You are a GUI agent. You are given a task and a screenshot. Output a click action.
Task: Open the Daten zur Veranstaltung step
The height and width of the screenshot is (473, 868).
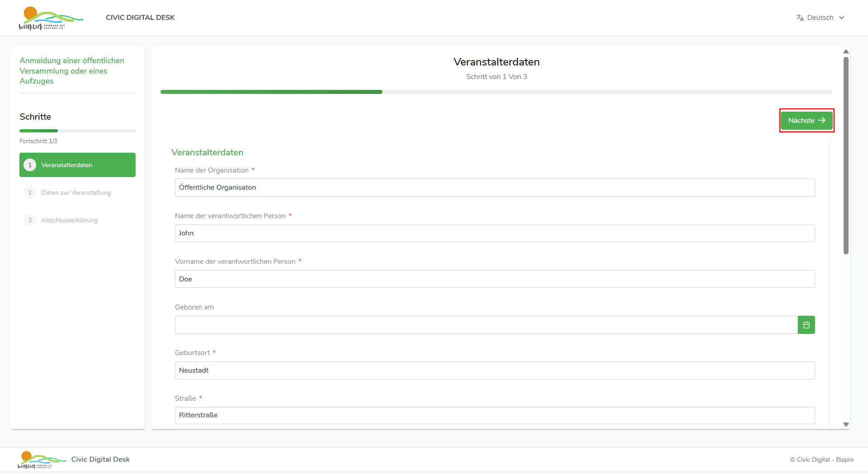click(76, 192)
